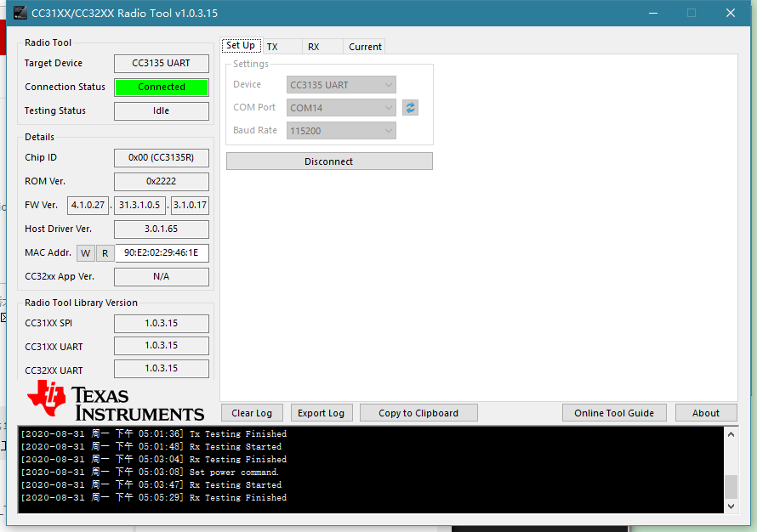
Task: Click the Export Log button
Action: (321, 413)
